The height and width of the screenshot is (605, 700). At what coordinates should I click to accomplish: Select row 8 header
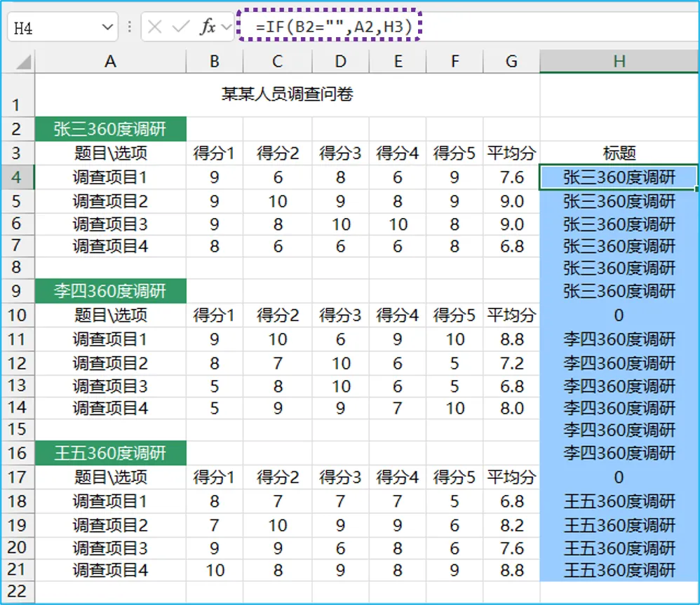pos(17,267)
